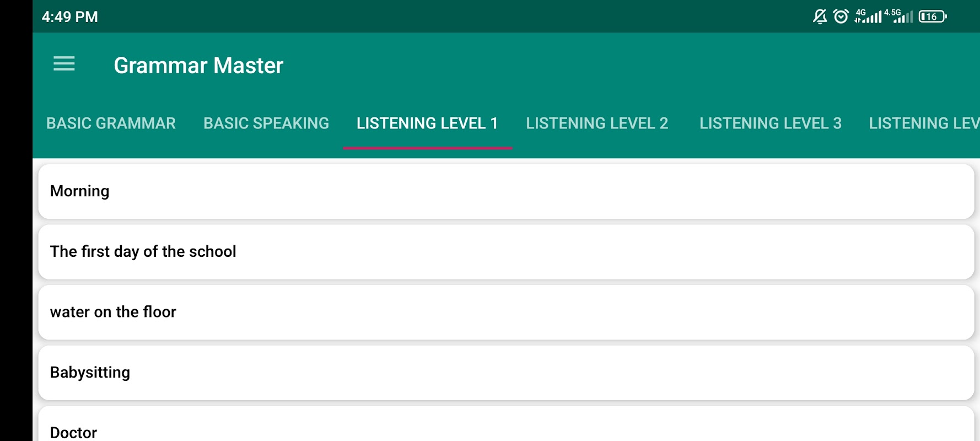Select the partially visible Listening Level tab

click(x=924, y=123)
